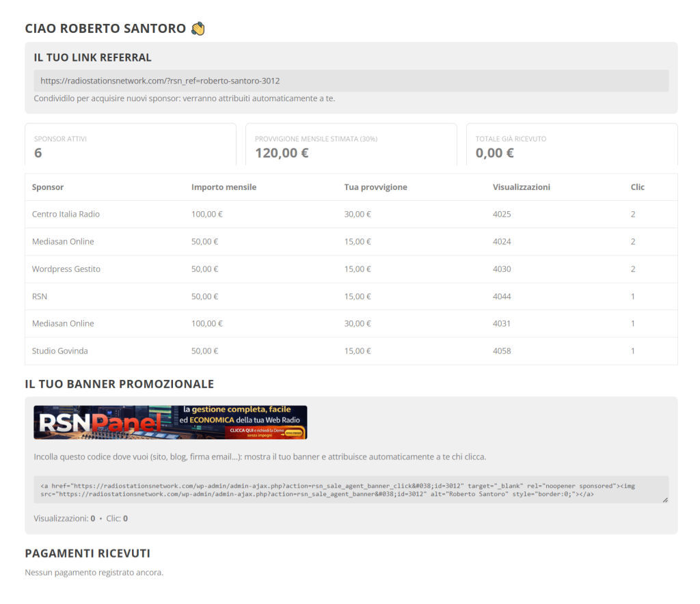
Task: Click RSN's 50,00 € monthly amount
Action: click(x=204, y=297)
